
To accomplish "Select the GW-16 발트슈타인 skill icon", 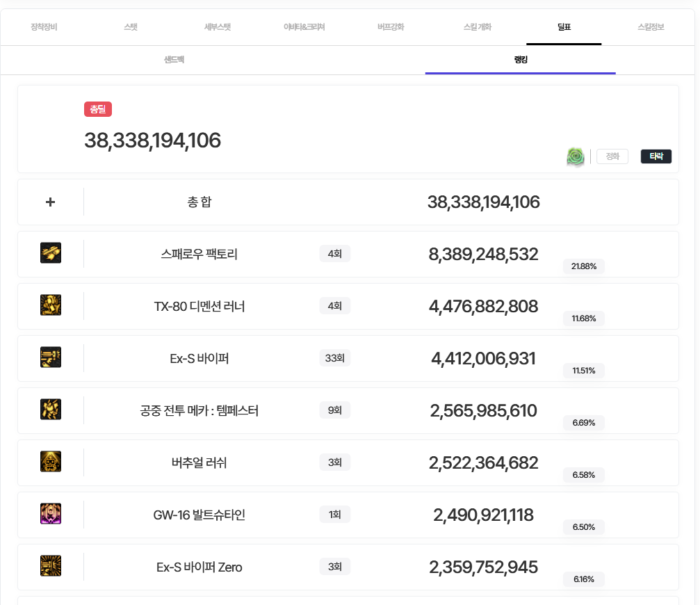I will pos(51,514).
